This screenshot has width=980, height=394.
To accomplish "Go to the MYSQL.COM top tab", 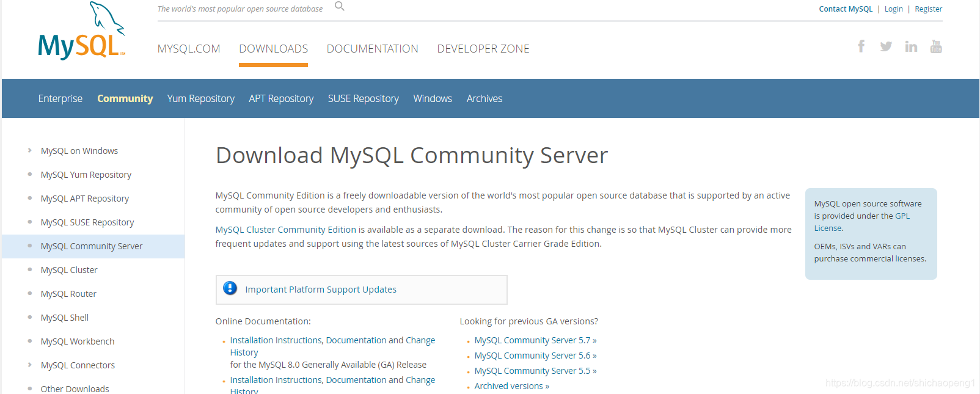I will (189, 49).
